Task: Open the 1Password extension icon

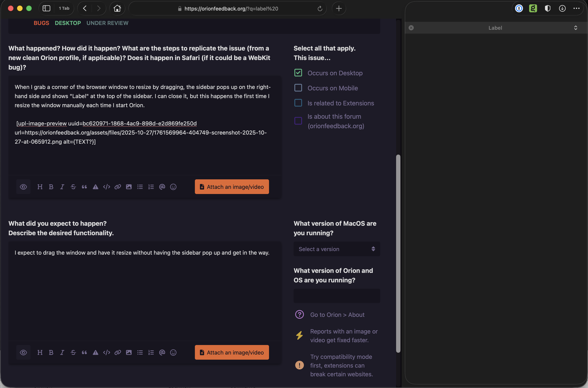Action: coord(519,8)
